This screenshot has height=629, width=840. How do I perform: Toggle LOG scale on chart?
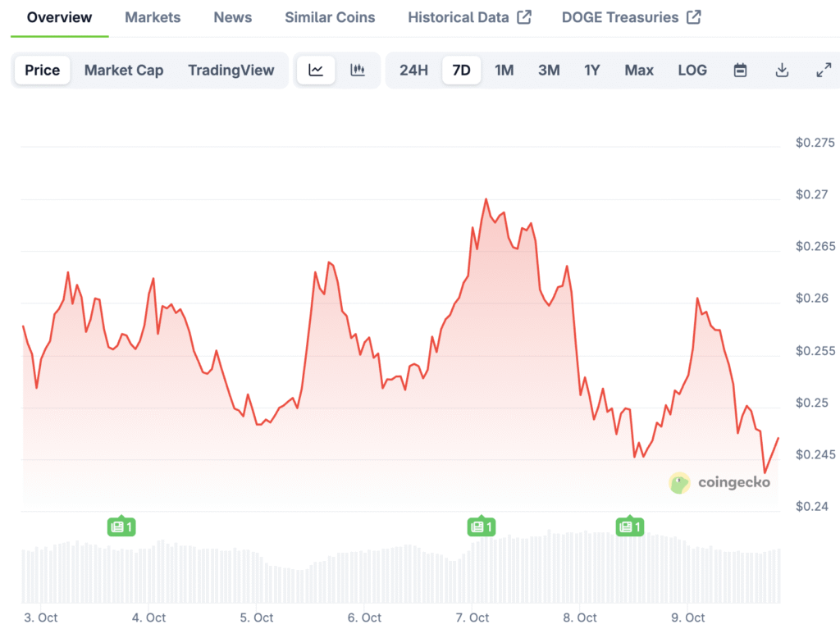pos(692,71)
